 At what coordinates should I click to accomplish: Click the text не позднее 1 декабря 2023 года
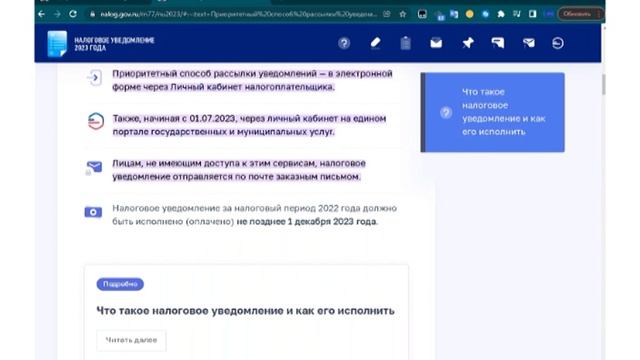click(x=307, y=222)
